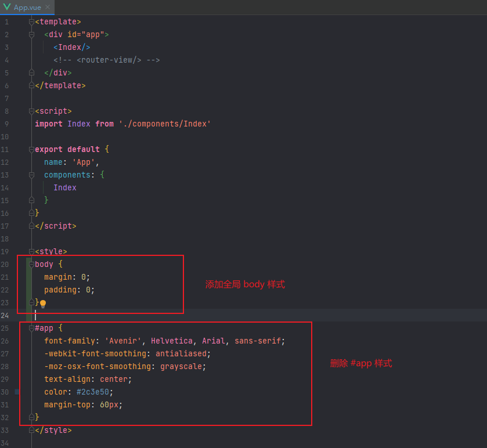Viewport: 487px width, 448px height.
Task: Click Index inside the components object
Action: (x=65, y=187)
